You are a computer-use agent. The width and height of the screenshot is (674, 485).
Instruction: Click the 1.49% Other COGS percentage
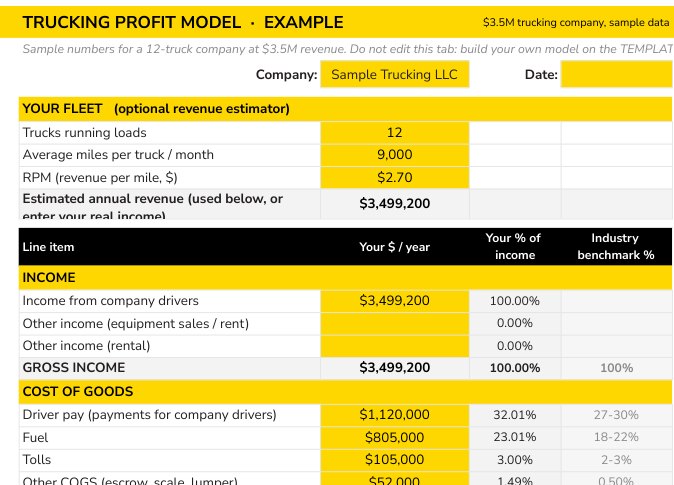click(x=515, y=479)
